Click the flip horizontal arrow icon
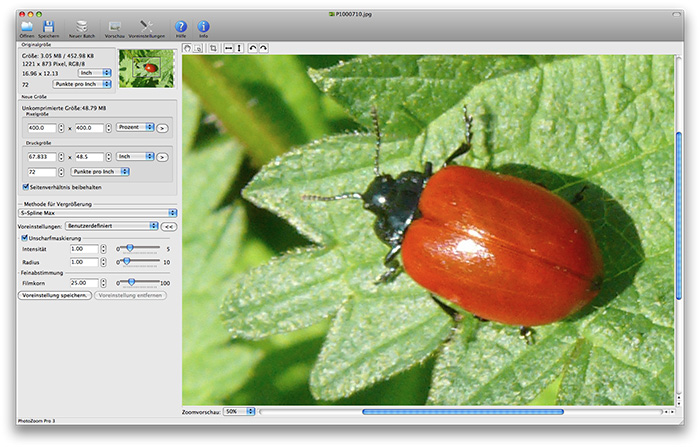Image resolution: width=700 pixels, height=447 pixels. point(229,48)
